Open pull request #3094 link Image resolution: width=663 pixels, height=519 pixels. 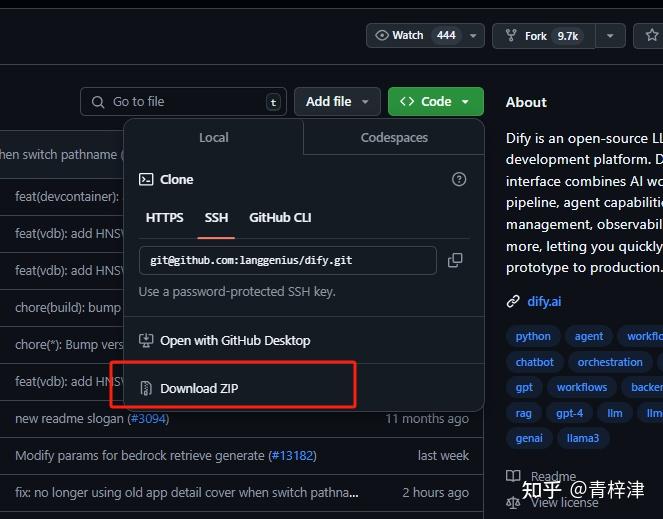pyautogui.click(x=148, y=419)
